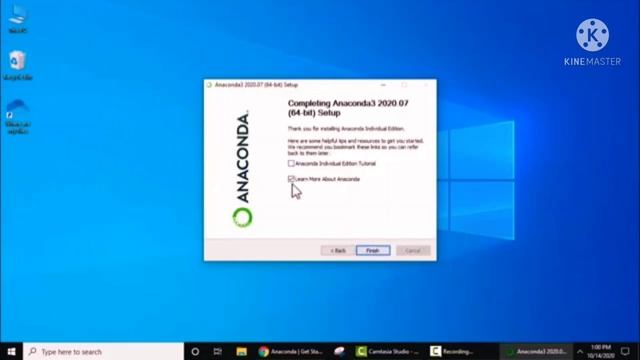Open Cortana from the taskbar
640x360 pixels.
(195, 351)
